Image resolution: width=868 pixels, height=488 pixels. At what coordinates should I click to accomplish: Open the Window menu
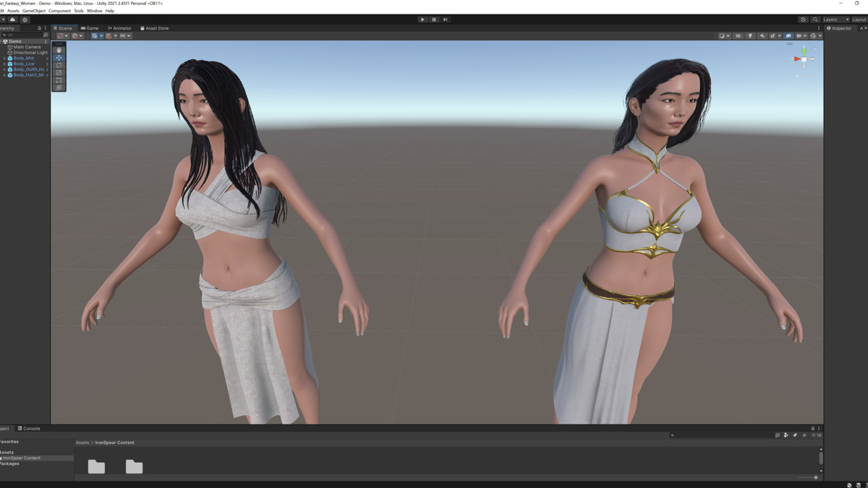coord(95,11)
